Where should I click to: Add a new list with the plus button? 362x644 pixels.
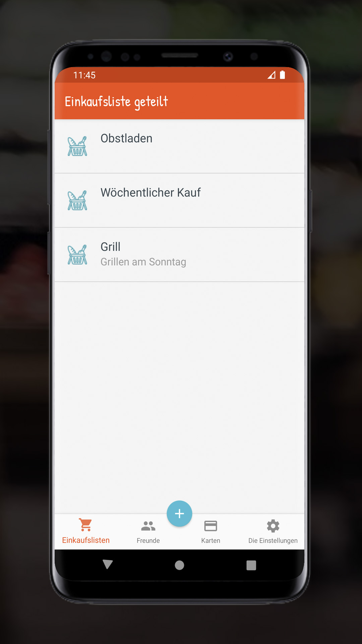click(x=179, y=514)
